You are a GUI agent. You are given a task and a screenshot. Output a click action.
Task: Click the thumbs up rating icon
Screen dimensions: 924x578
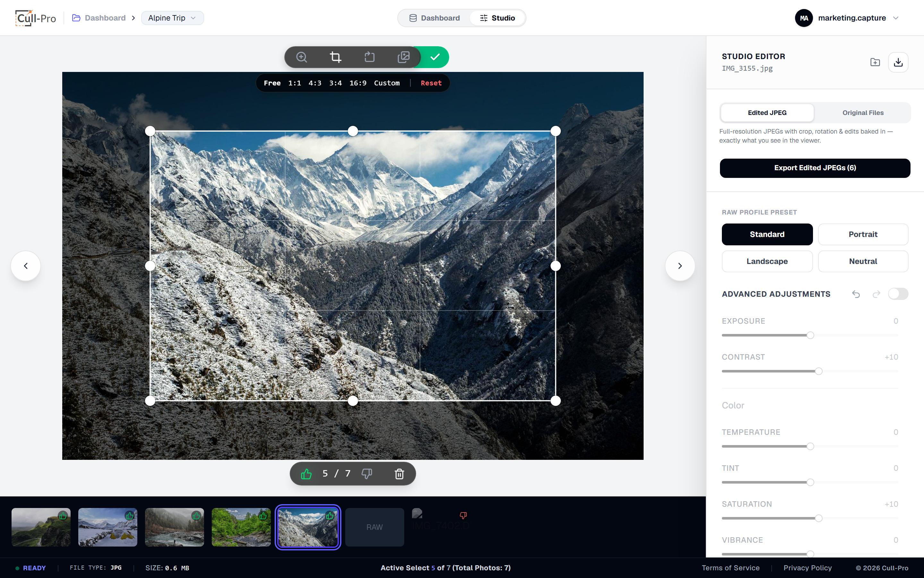click(x=306, y=474)
